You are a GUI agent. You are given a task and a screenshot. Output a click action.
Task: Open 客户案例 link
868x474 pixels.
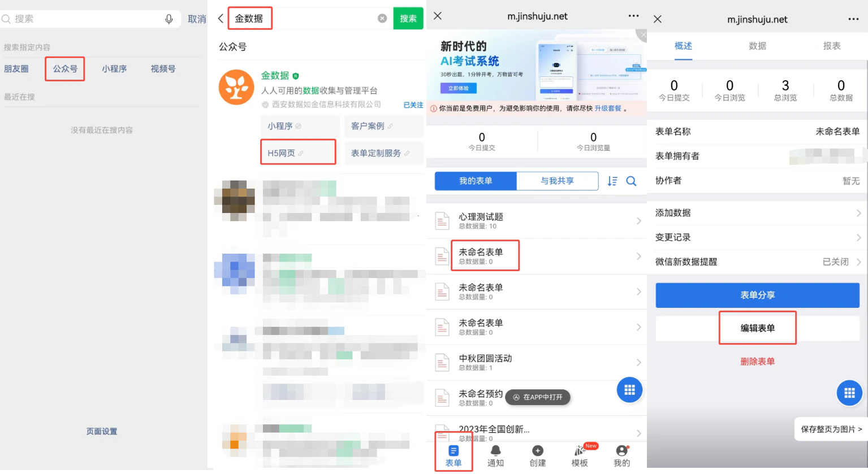click(384, 126)
